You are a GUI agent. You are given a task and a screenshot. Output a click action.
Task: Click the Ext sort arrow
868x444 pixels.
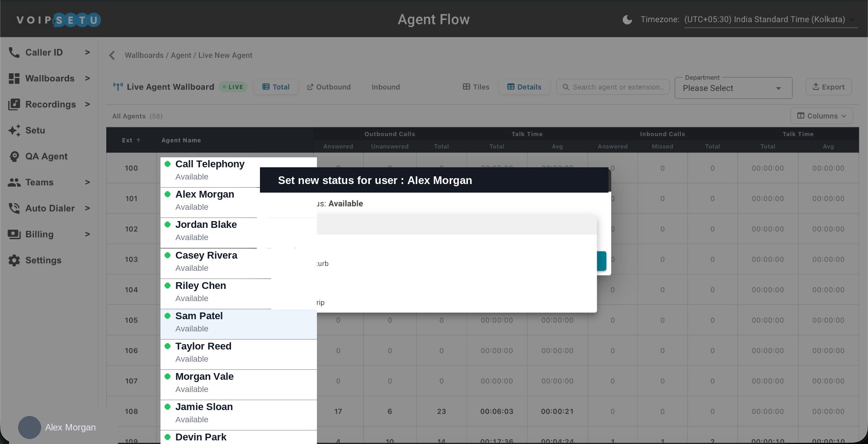point(138,140)
